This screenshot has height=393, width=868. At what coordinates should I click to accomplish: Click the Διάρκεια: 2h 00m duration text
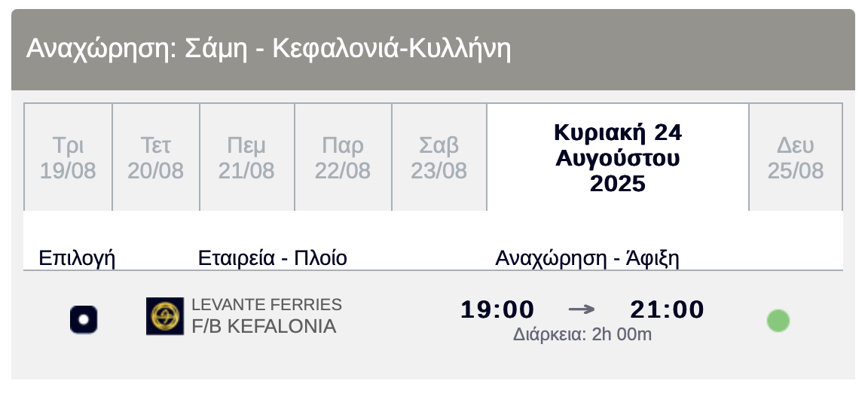pyautogui.click(x=582, y=334)
